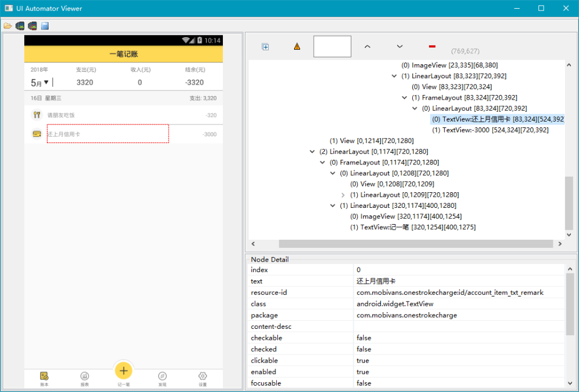Click the resource-id value in Node Detail
Image resolution: width=579 pixels, height=392 pixels.
tap(450, 292)
